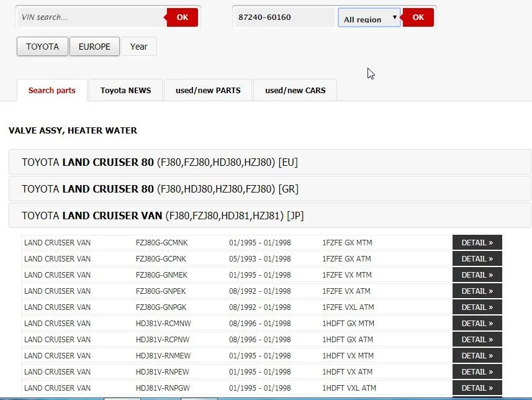Switch to the Search parts tab
Screen dimensions: 532x400
click(x=52, y=90)
